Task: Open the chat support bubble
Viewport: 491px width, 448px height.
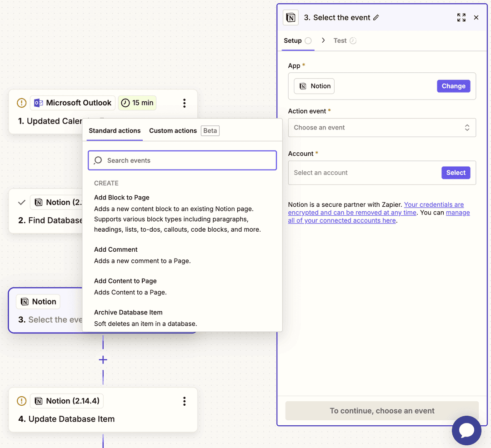Action: pos(466,430)
